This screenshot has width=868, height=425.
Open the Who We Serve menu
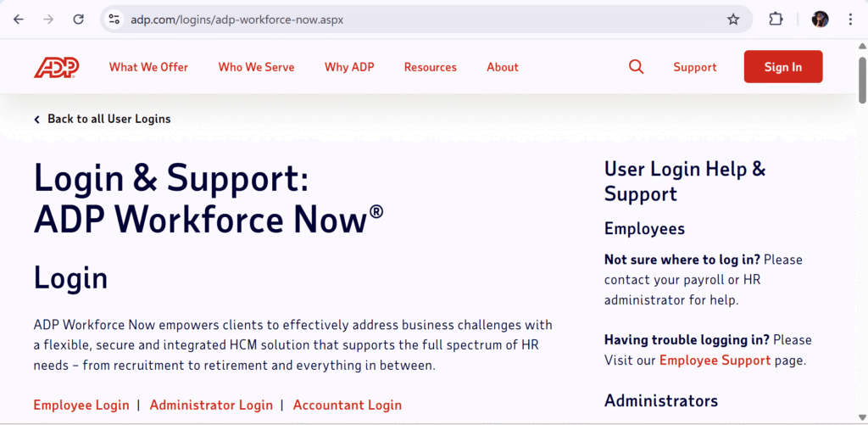pos(256,67)
